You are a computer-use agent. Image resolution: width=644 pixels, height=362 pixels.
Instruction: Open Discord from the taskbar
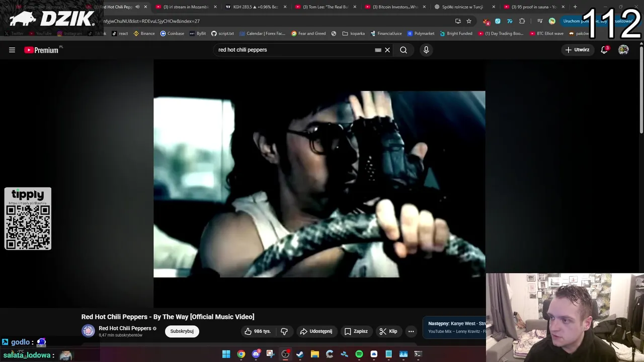click(x=256, y=354)
